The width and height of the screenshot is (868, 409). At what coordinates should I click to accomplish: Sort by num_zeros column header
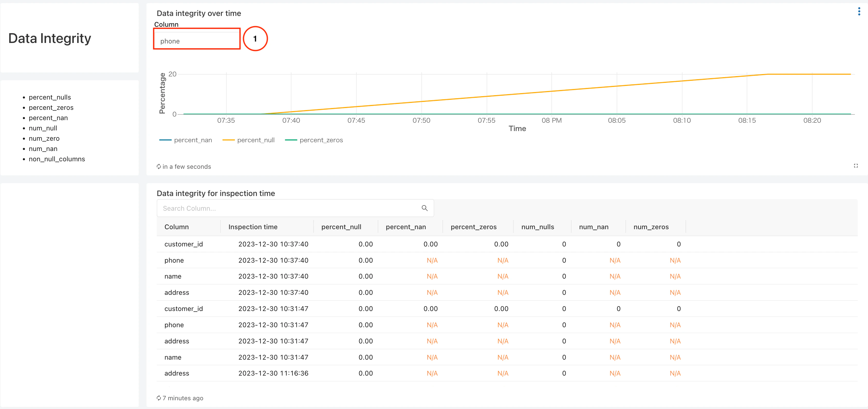tap(651, 227)
